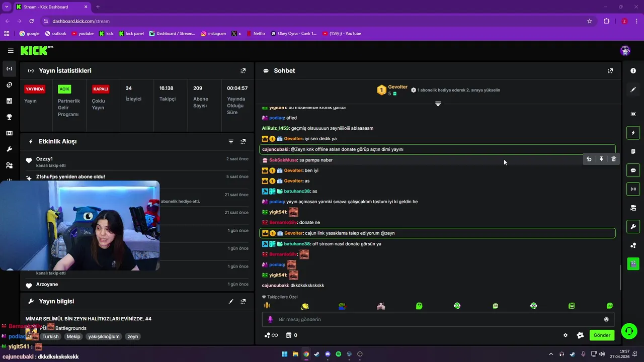Open the green headset support button
The height and width of the screenshot is (362, 644).
[629, 331]
